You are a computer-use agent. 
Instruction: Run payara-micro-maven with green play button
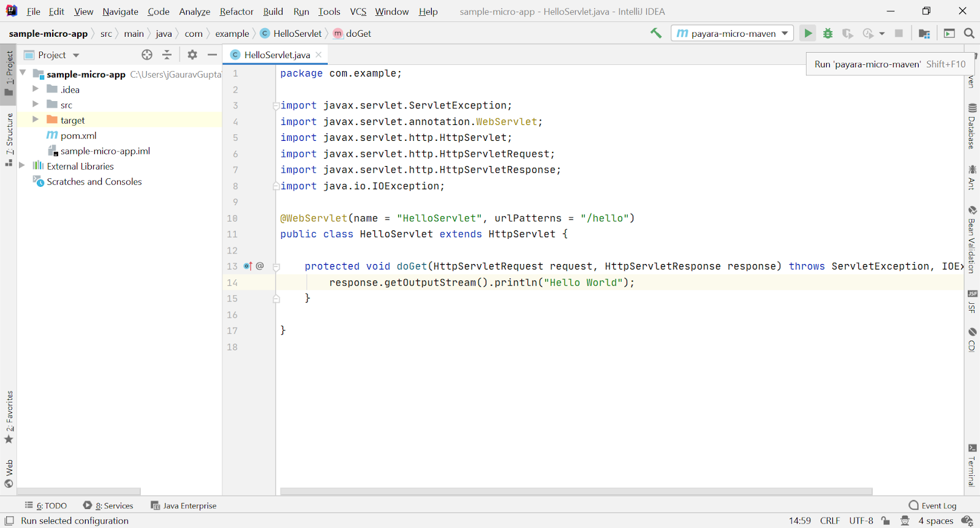808,33
